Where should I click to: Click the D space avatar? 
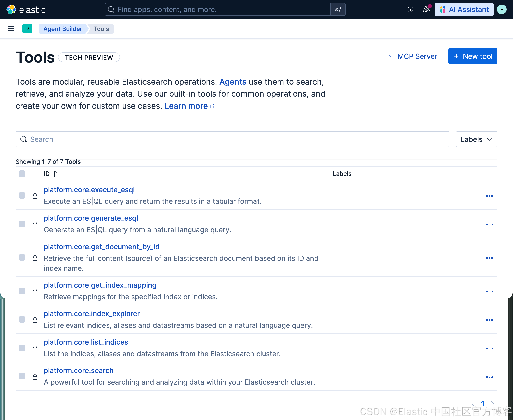[27, 29]
